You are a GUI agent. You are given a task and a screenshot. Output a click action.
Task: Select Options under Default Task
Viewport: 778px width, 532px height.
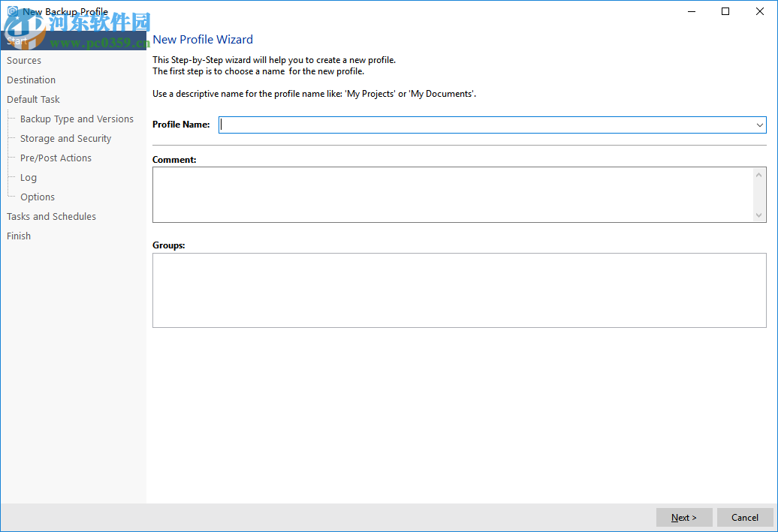(x=38, y=197)
